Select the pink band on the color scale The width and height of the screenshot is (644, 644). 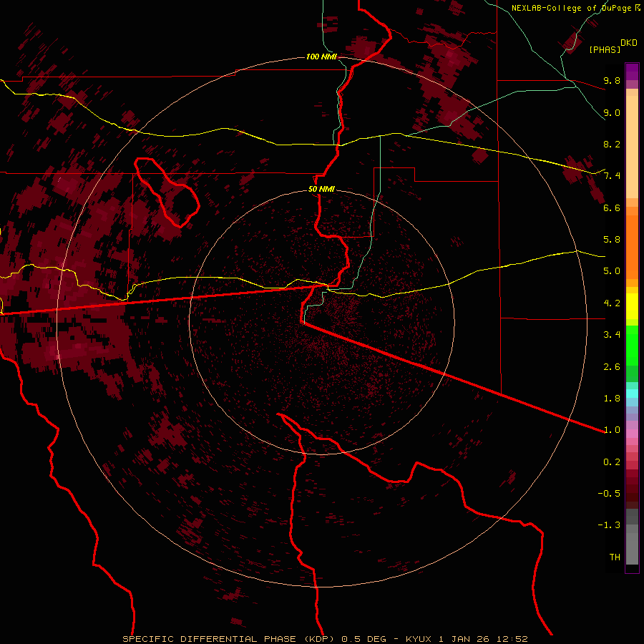[x=632, y=434]
